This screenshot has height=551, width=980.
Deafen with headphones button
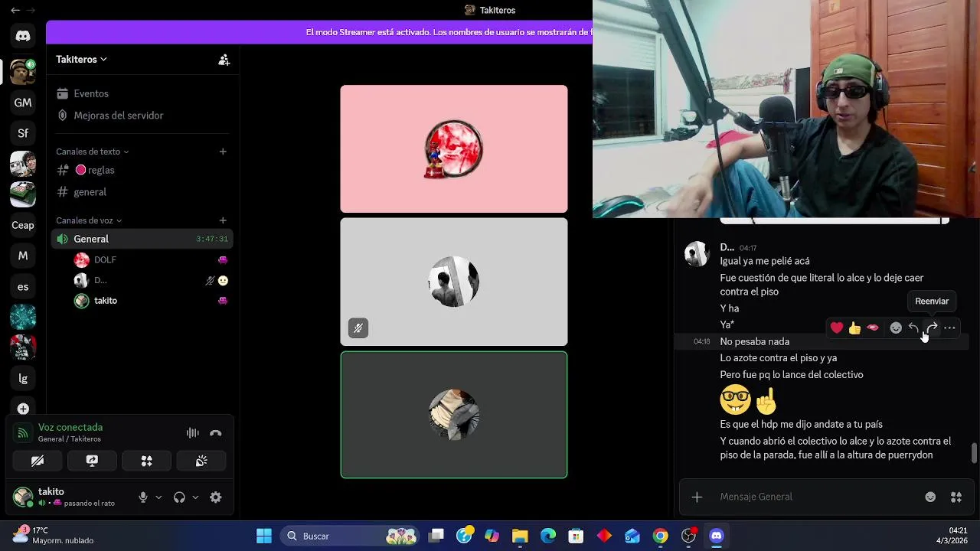coord(179,497)
